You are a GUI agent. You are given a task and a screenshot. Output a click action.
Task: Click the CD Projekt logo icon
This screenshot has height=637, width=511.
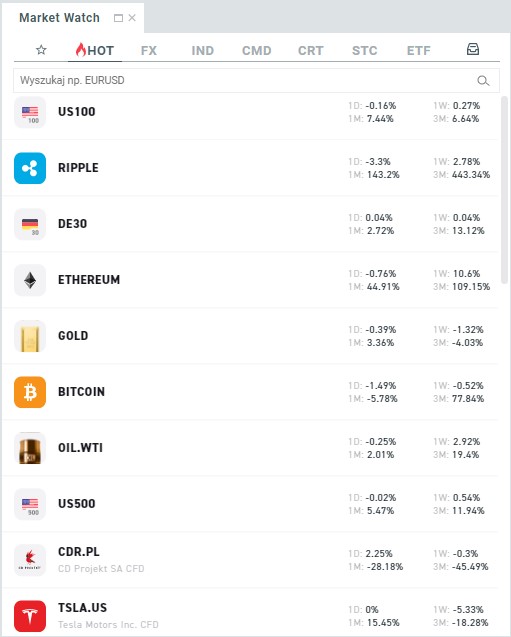tap(30, 560)
